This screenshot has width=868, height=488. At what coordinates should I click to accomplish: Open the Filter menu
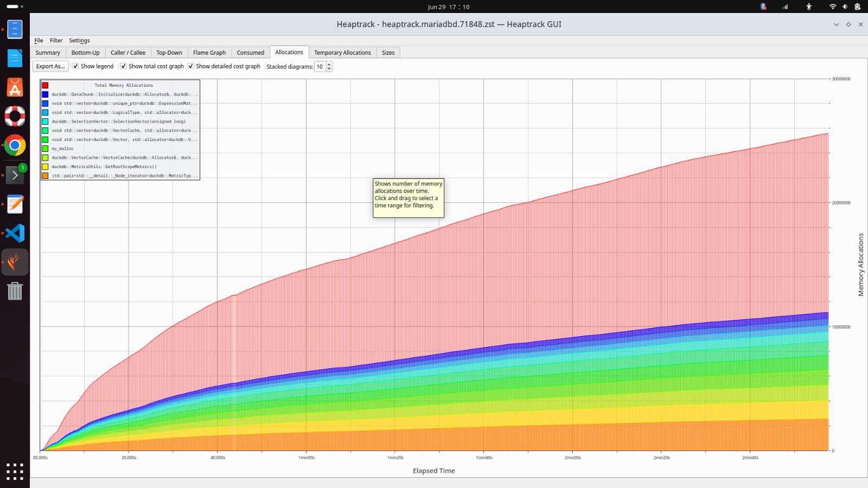pos(56,41)
